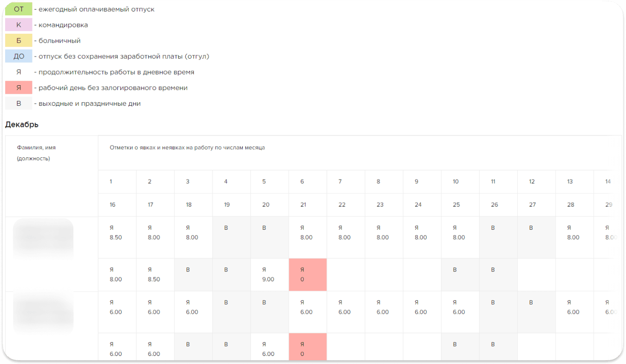
Task: Click the day 7 header cell
Action: pos(340,182)
